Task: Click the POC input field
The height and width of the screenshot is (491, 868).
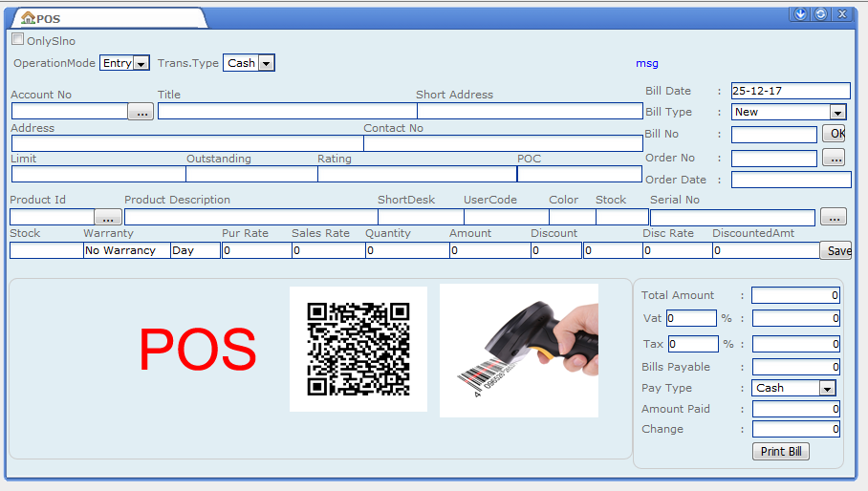Action: click(579, 174)
